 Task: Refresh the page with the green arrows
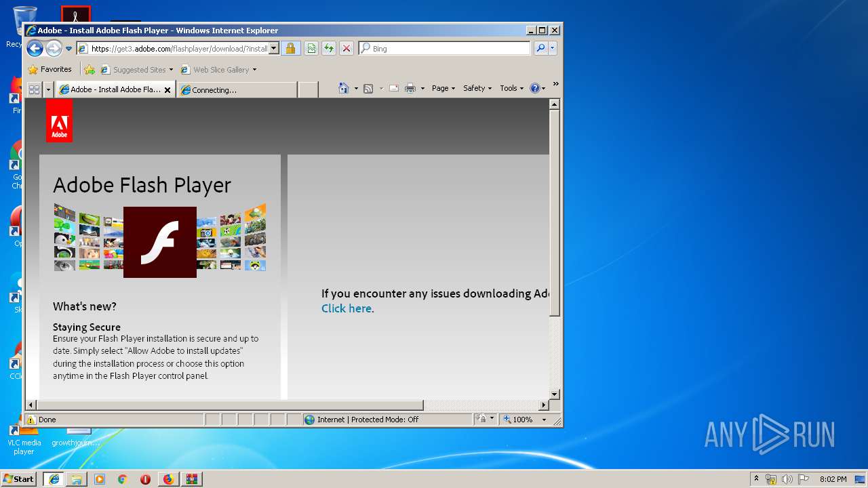click(329, 48)
